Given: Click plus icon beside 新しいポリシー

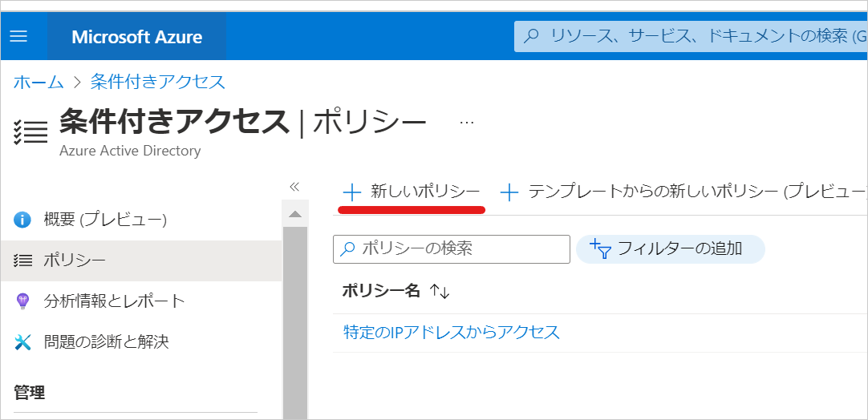Looking at the screenshot, I should (x=351, y=192).
